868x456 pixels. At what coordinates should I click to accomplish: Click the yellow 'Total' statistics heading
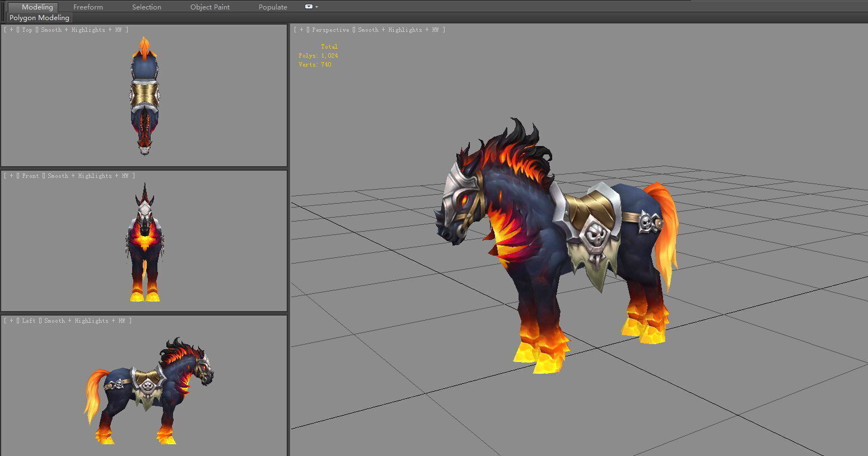coord(329,46)
